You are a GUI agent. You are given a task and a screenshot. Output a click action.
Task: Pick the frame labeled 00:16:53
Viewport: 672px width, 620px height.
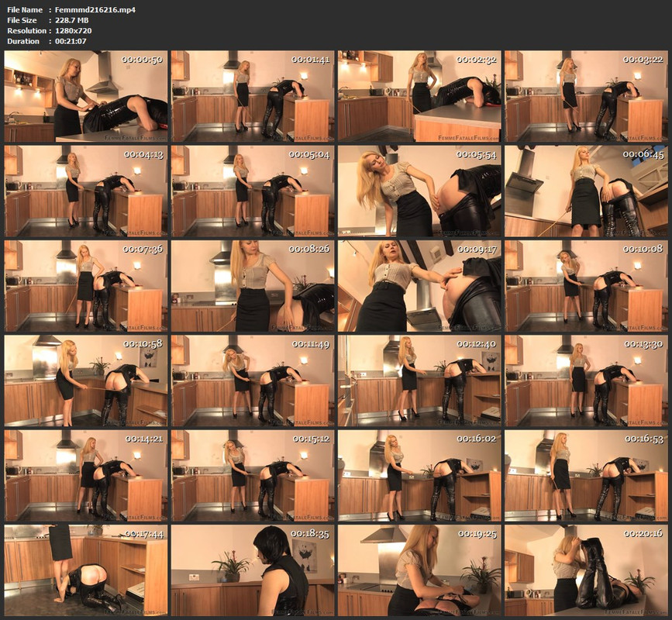[586, 476]
